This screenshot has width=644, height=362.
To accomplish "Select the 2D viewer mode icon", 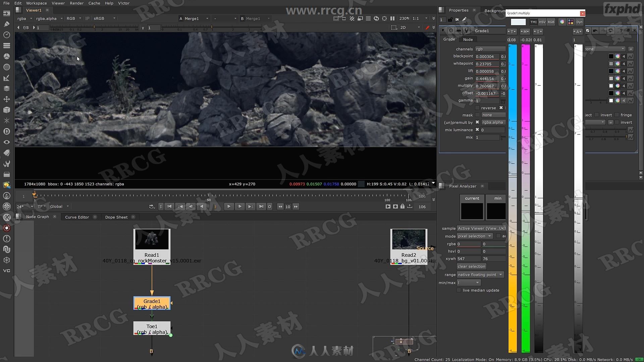I will click(x=404, y=27).
